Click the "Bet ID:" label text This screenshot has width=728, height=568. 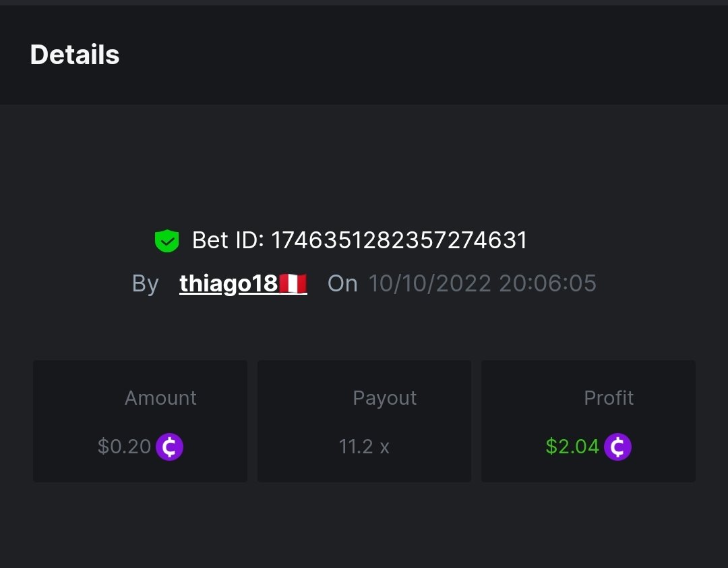click(228, 240)
